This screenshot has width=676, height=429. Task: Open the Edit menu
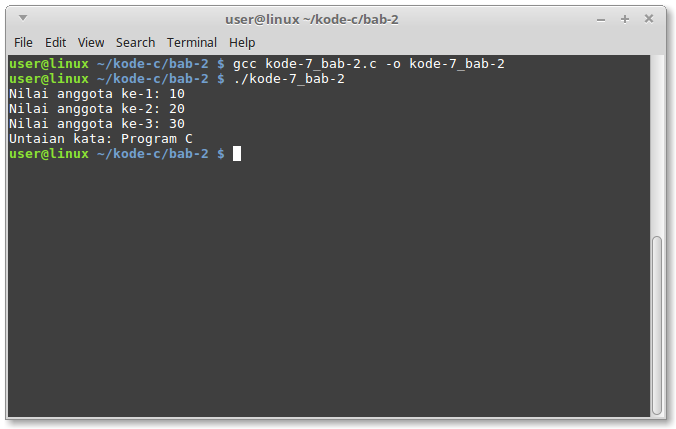pos(55,42)
